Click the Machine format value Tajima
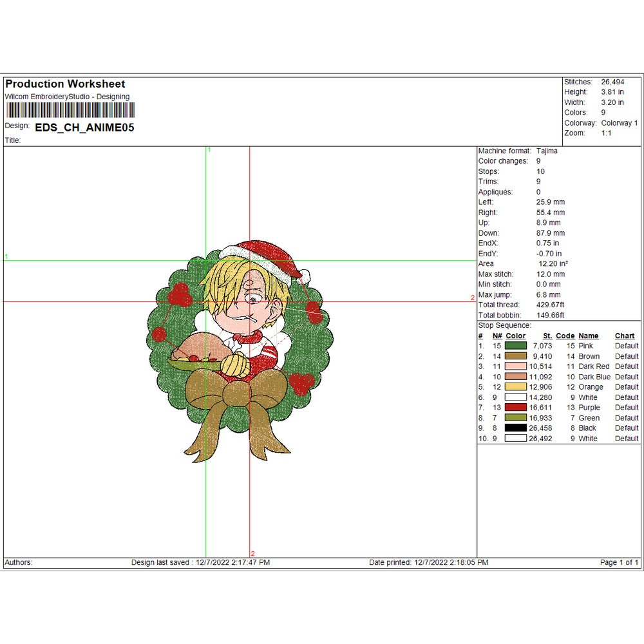The image size is (644, 644). [547, 151]
